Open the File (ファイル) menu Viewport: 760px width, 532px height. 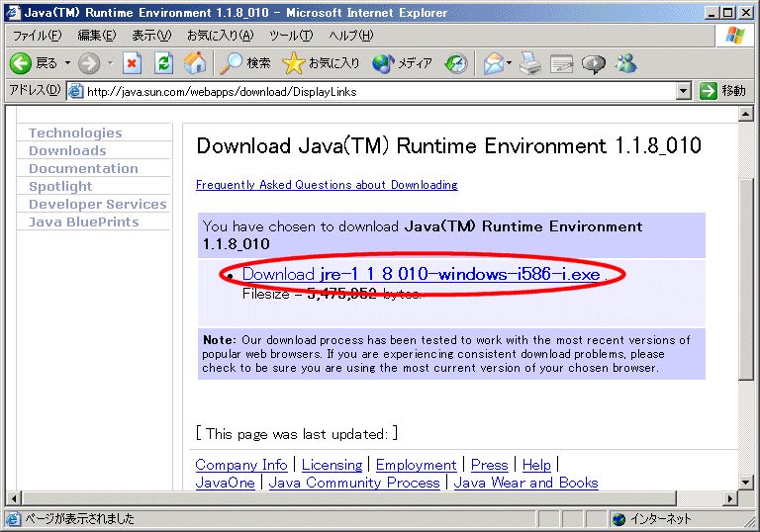coord(38,36)
